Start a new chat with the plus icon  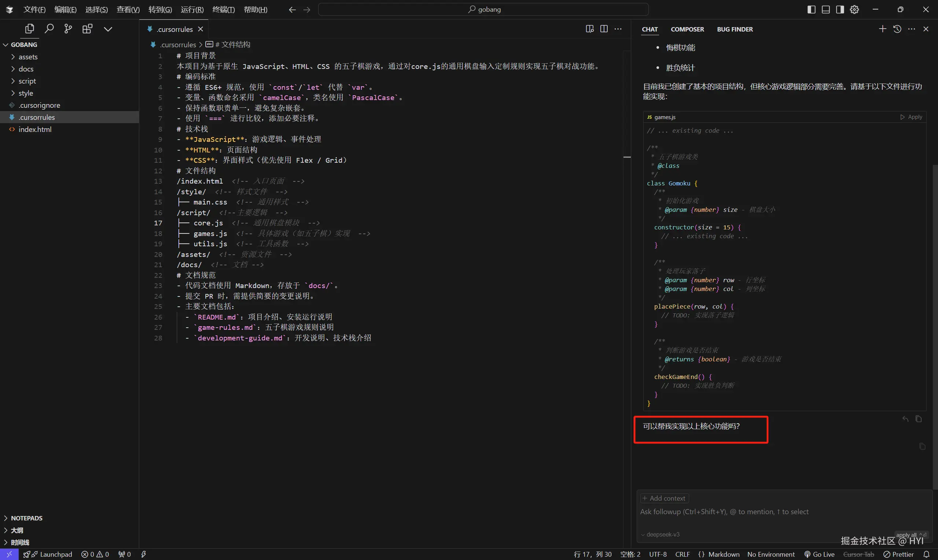(883, 29)
